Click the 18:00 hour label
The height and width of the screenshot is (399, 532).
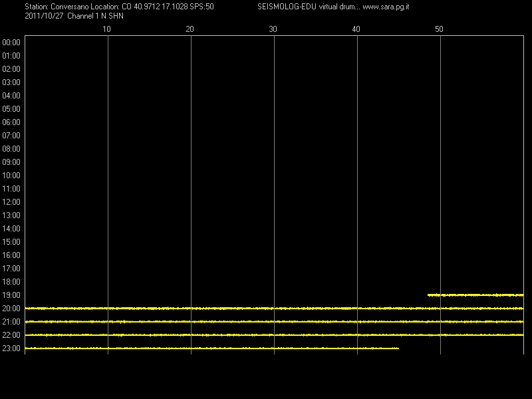pyautogui.click(x=11, y=281)
